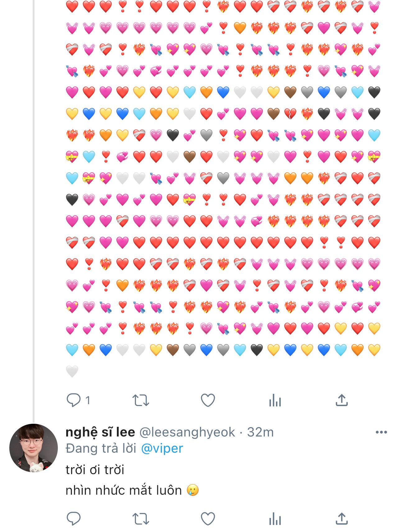View analytics of the heart emojis tweet
The width and height of the screenshot is (401, 532).
click(x=275, y=400)
